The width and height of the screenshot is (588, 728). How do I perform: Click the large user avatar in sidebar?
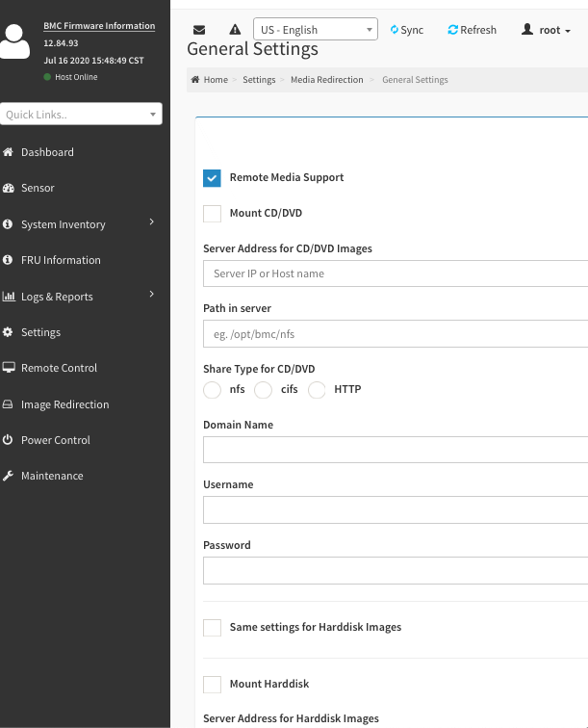[14, 41]
